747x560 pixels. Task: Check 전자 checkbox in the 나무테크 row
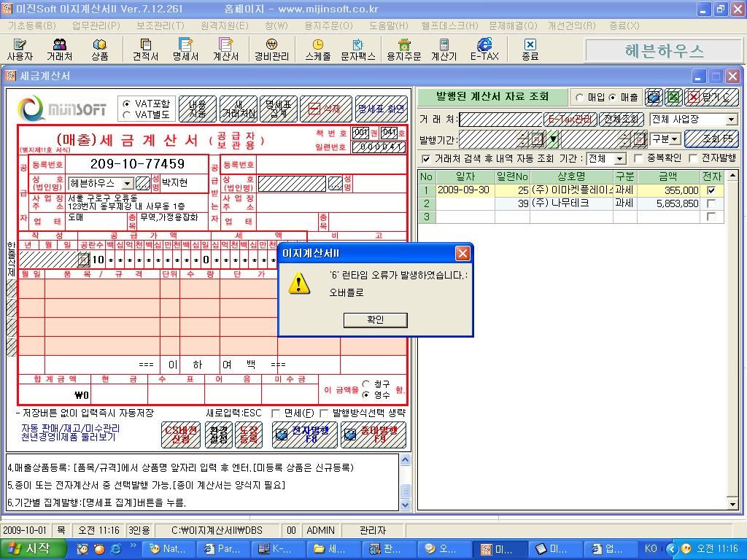[711, 203]
